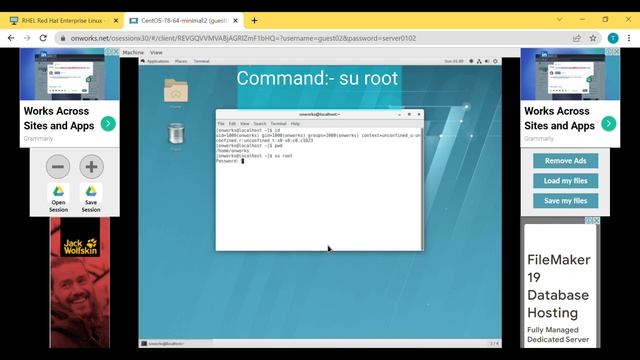Click the FileMaker 19 Database Hosting ad
The height and width of the screenshot is (360, 640).
(x=560, y=286)
